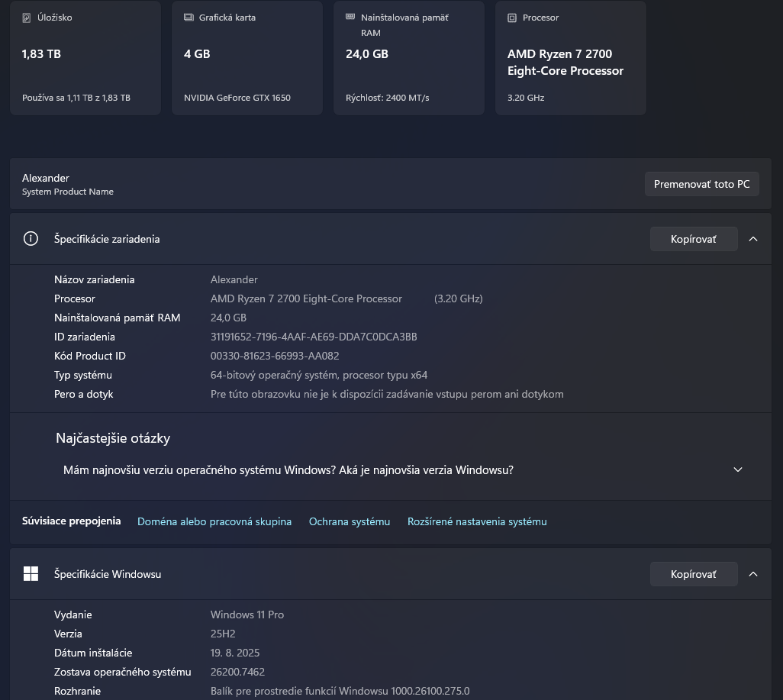The width and height of the screenshot is (783, 700).
Task: Collapse the Špecifikácie Windowsu section
Action: [753, 573]
